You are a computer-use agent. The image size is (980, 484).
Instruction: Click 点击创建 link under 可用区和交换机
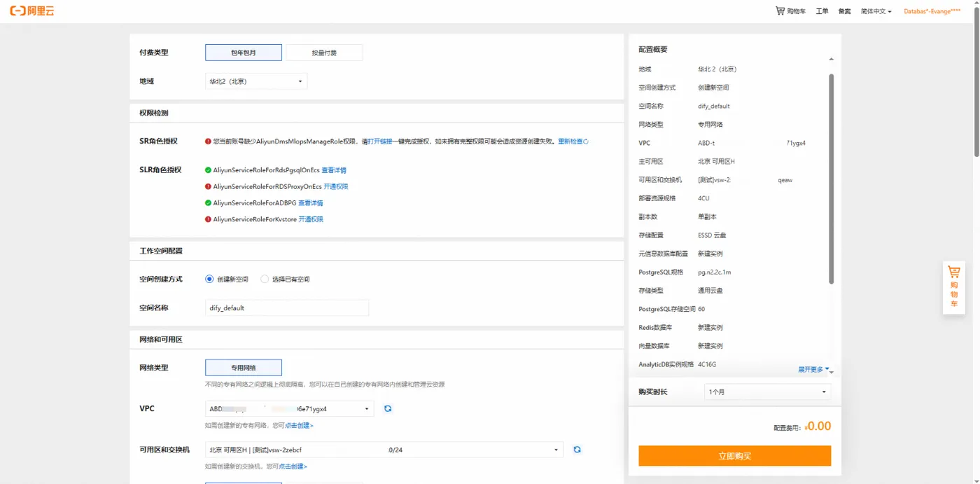click(x=293, y=466)
